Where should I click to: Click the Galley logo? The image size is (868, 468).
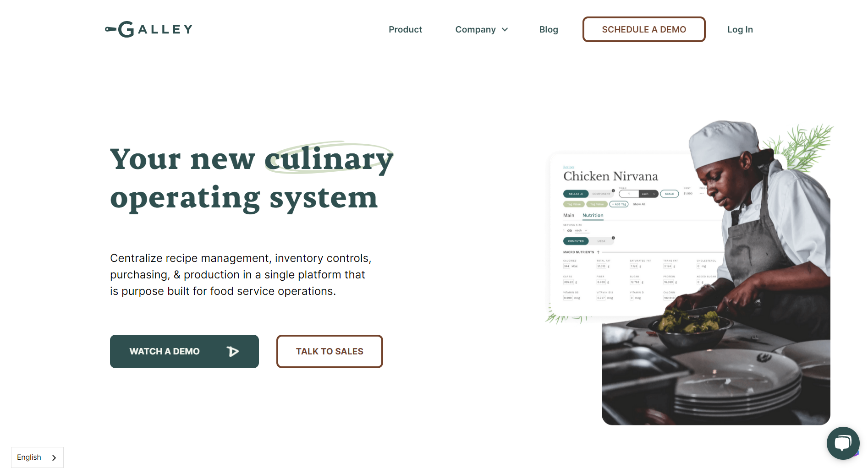click(x=148, y=29)
